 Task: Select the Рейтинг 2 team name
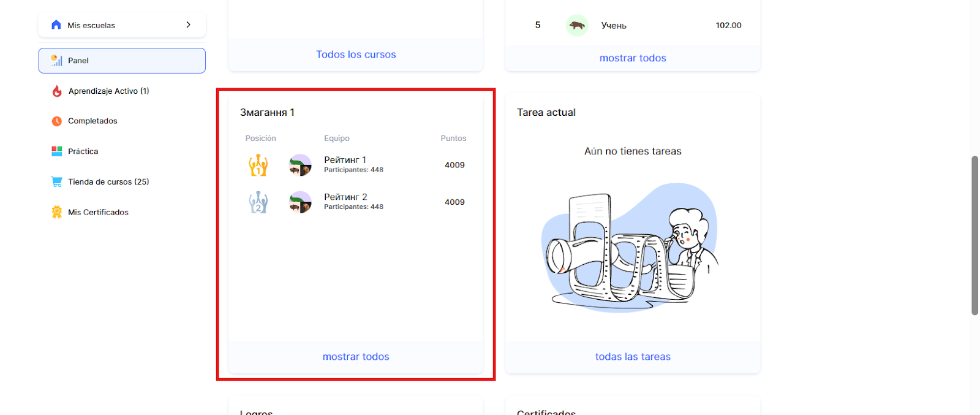coord(345,197)
